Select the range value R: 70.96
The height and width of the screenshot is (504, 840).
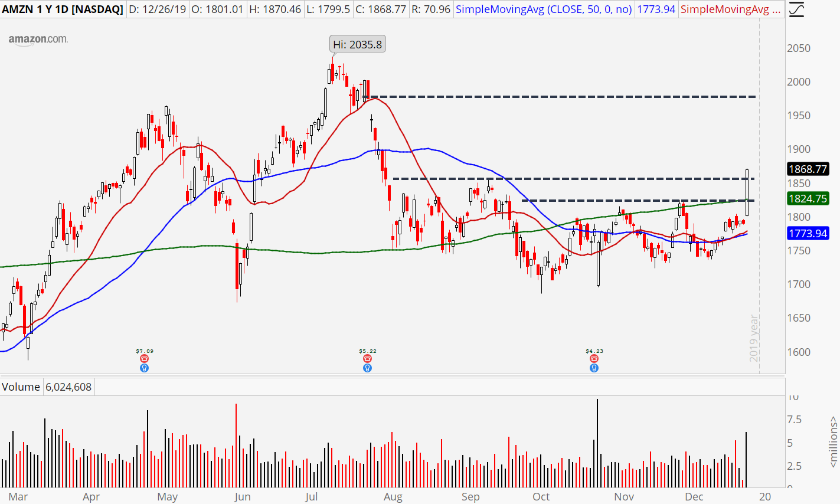(x=431, y=9)
